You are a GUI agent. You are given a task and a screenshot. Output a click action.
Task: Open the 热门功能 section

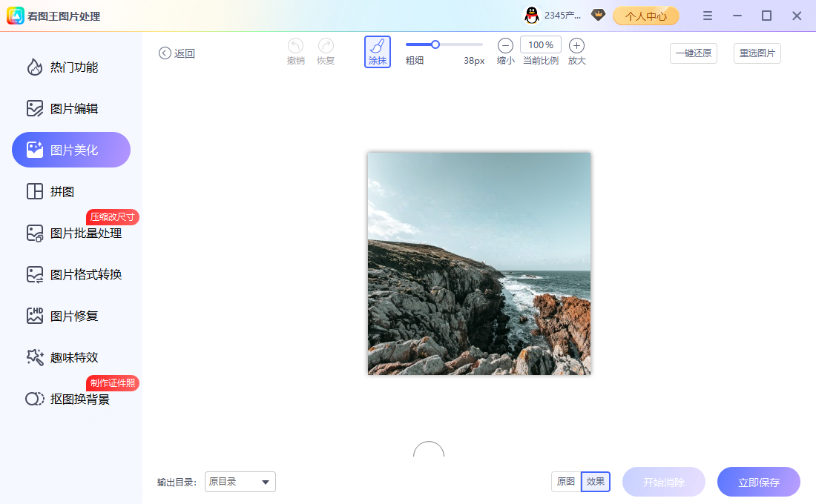coord(71,67)
